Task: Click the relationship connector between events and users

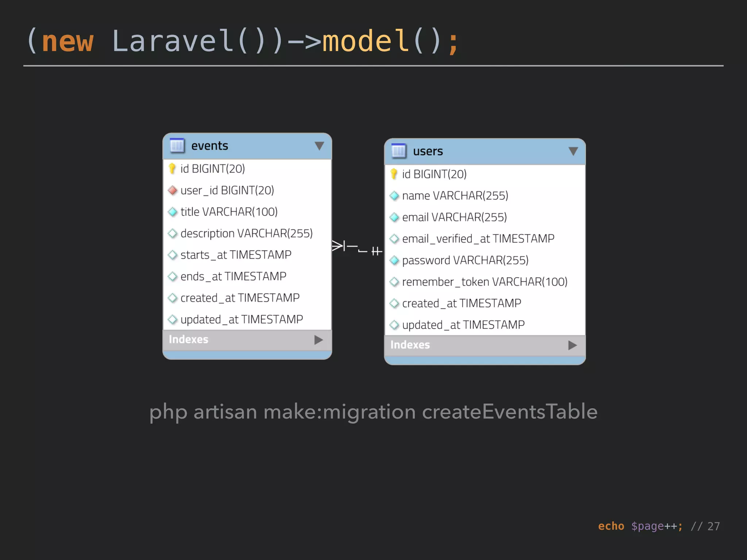Action: pyautogui.click(x=357, y=248)
